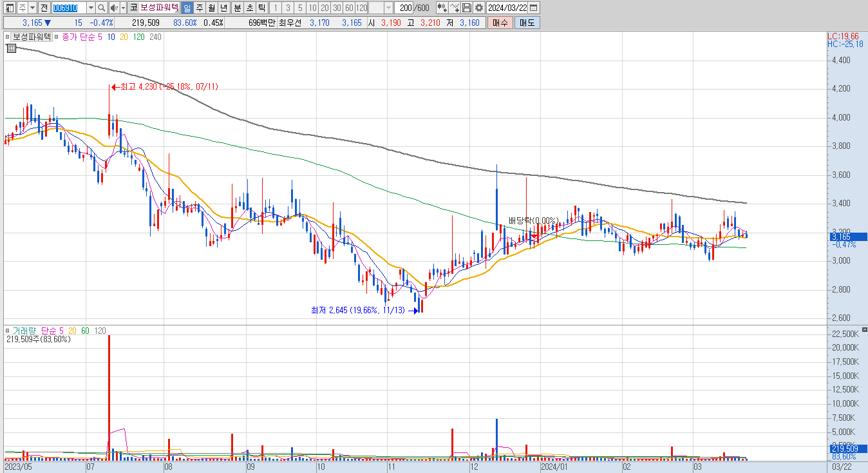Click the speaker sound icon

click(x=113, y=8)
